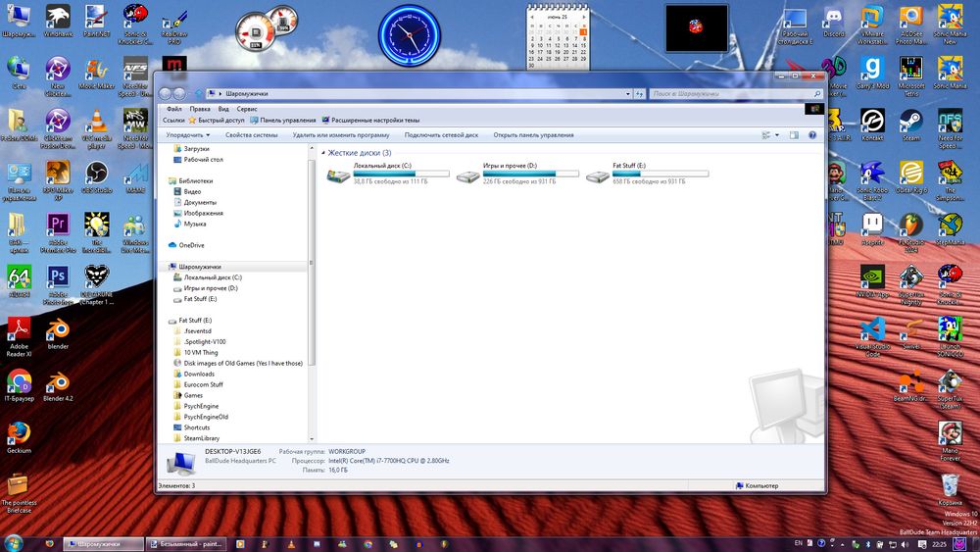Launch Paint.NET from the desktop
Screen dimensions: 980x552
[x=96, y=21]
